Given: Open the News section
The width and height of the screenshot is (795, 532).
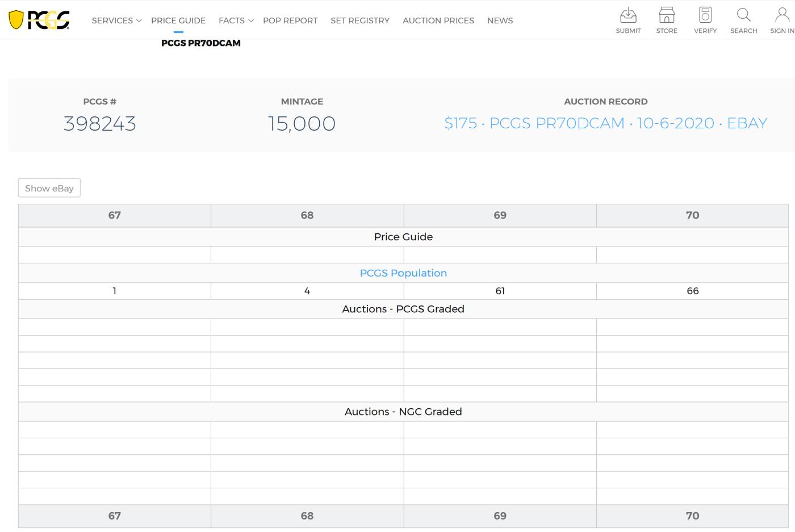Looking at the screenshot, I should pos(500,20).
